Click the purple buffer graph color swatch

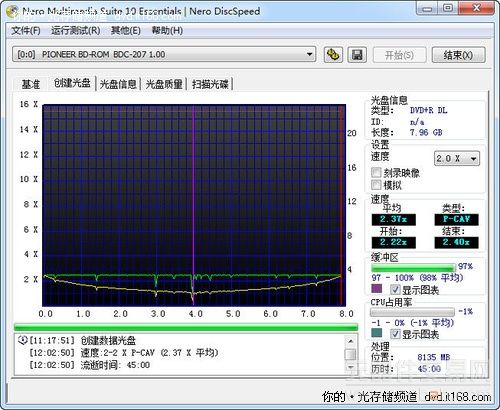coord(377,289)
